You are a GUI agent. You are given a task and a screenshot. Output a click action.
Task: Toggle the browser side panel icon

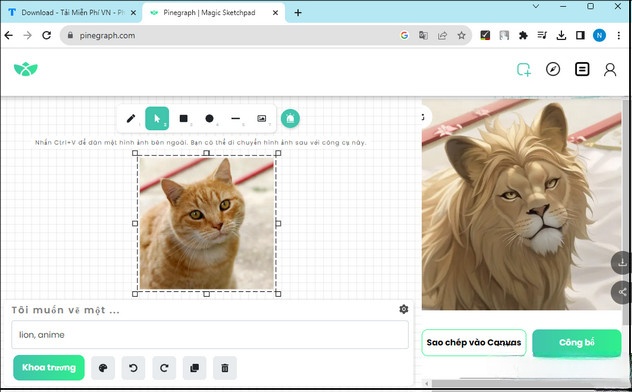tap(580, 35)
